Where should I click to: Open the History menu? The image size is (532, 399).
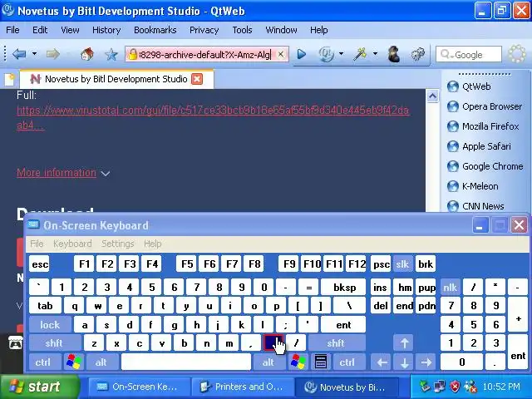106,30
